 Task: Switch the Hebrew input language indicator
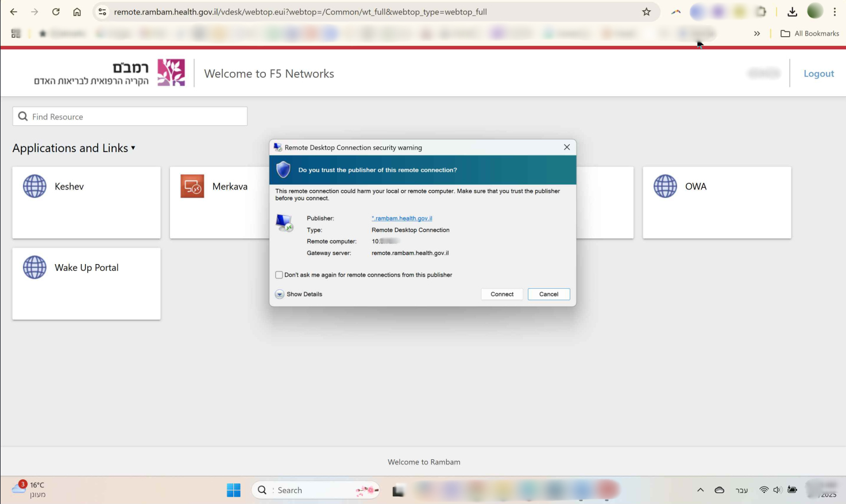(741, 490)
